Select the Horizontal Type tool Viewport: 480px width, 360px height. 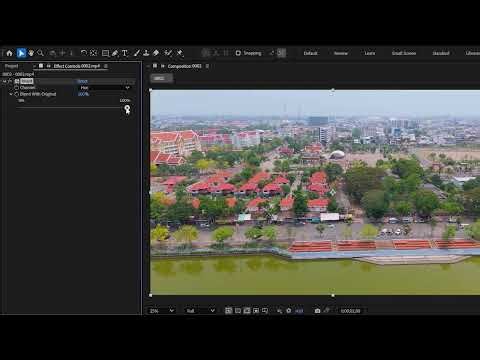coord(125,53)
